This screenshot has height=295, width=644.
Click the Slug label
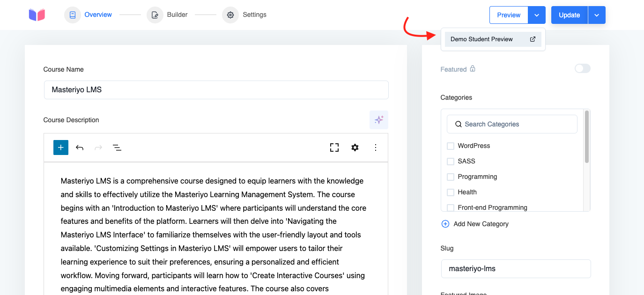click(x=447, y=248)
